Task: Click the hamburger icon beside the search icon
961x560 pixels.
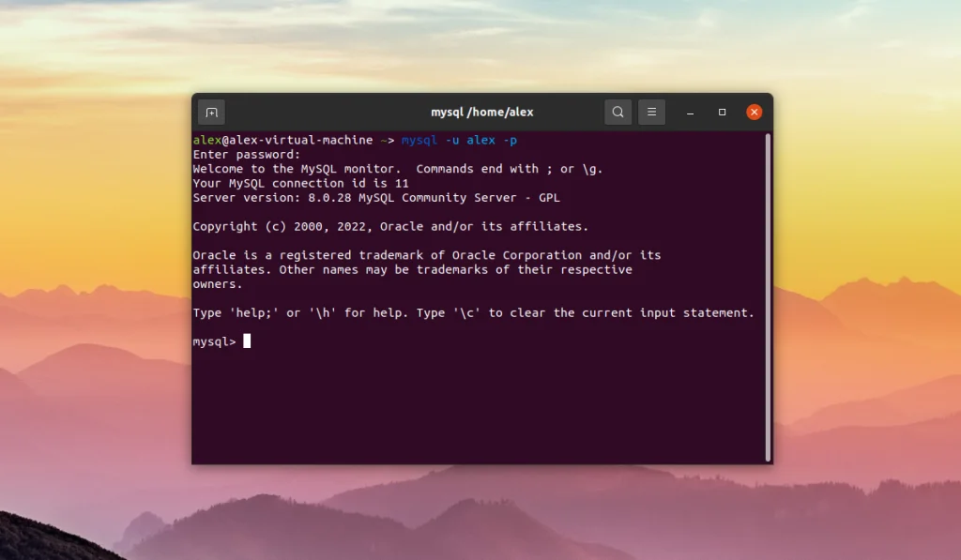Action: (x=651, y=112)
